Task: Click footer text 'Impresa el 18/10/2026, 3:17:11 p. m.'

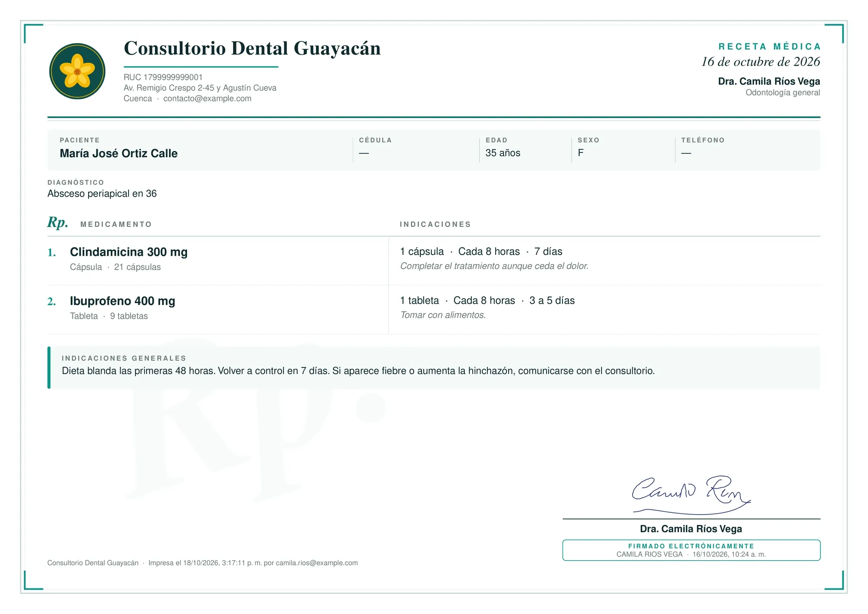Action: pyautogui.click(x=205, y=563)
